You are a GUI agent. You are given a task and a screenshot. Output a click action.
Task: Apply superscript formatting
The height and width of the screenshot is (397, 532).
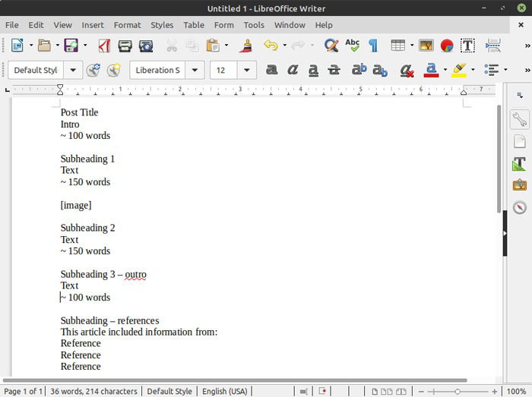[359, 69]
